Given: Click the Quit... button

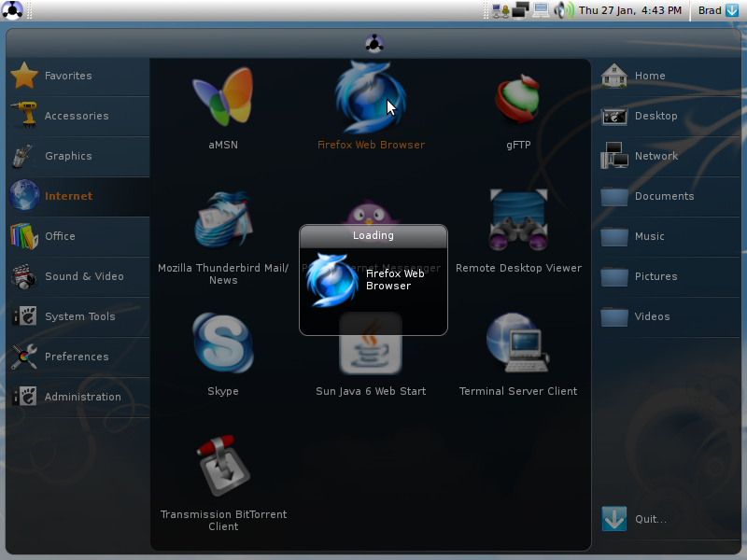Looking at the screenshot, I should tap(667, 519).
